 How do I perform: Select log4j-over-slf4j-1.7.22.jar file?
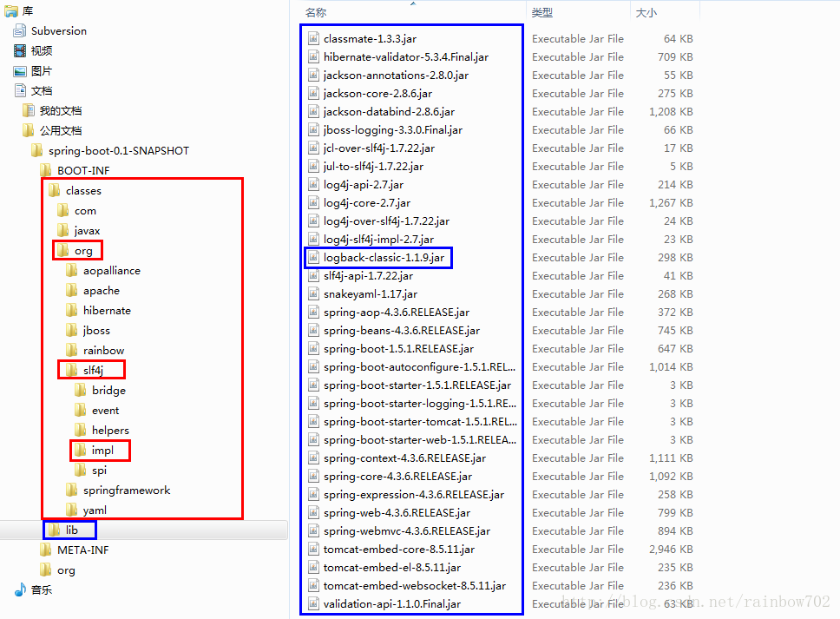[x=386, y=221]
